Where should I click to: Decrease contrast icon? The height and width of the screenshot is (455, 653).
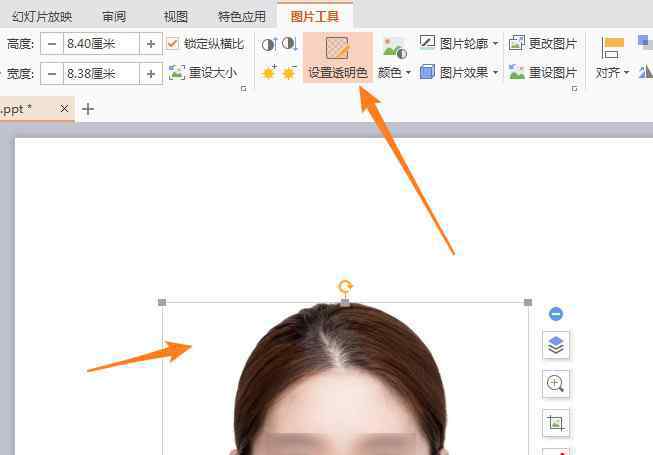pos(290,43)
